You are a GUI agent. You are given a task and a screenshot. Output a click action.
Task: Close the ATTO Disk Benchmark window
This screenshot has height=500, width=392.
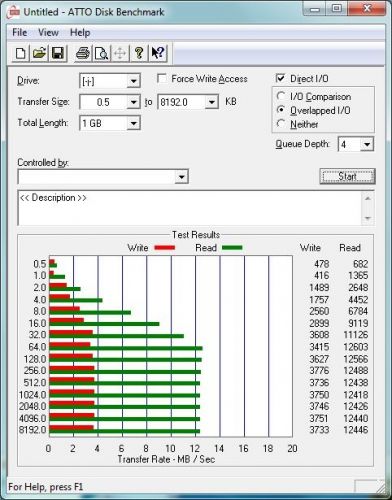tap(367, 8)
